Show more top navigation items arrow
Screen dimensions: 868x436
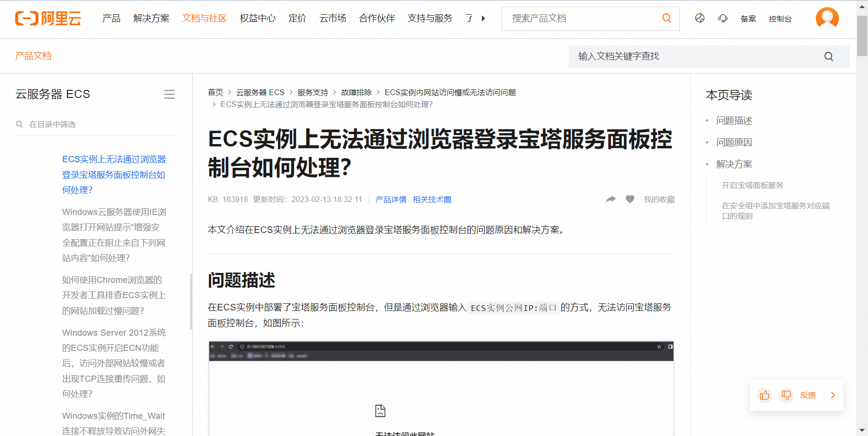[x=483, y=19]
